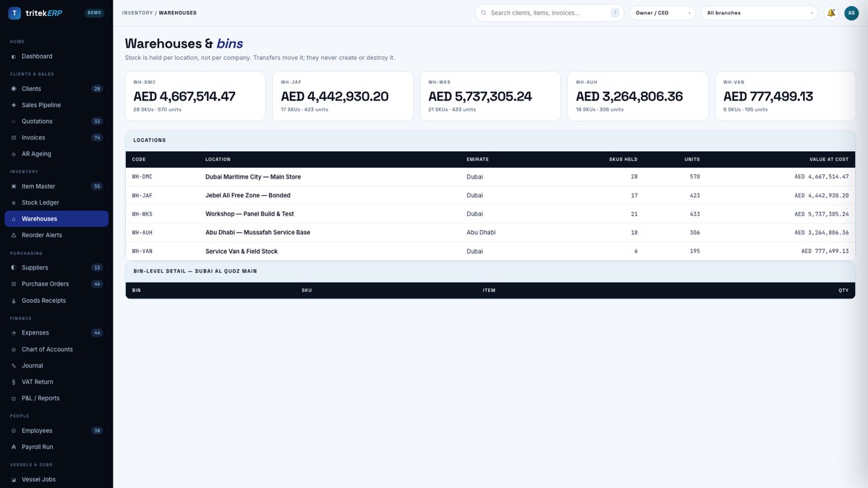Click the Purchase Orders sidebar icon
This screenshot has width=868, height=488.
pos(14,284)
